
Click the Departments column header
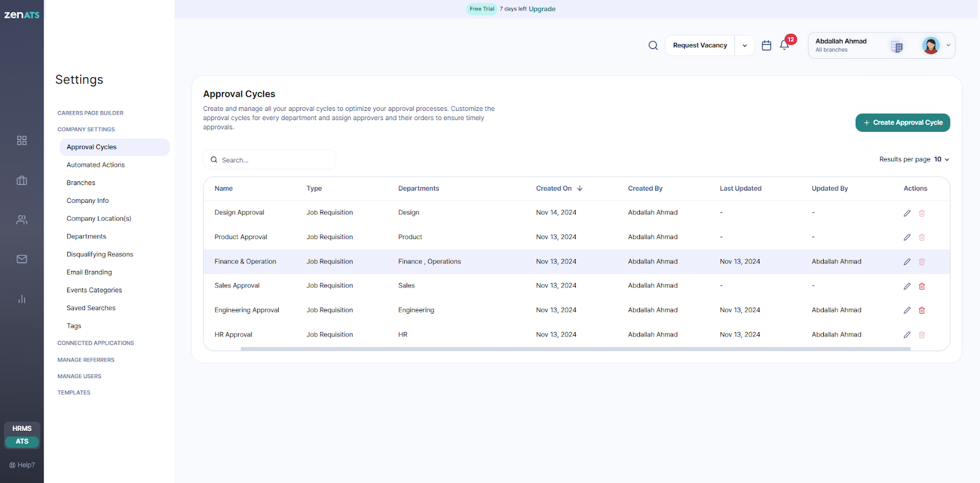(x=418, y=189)
